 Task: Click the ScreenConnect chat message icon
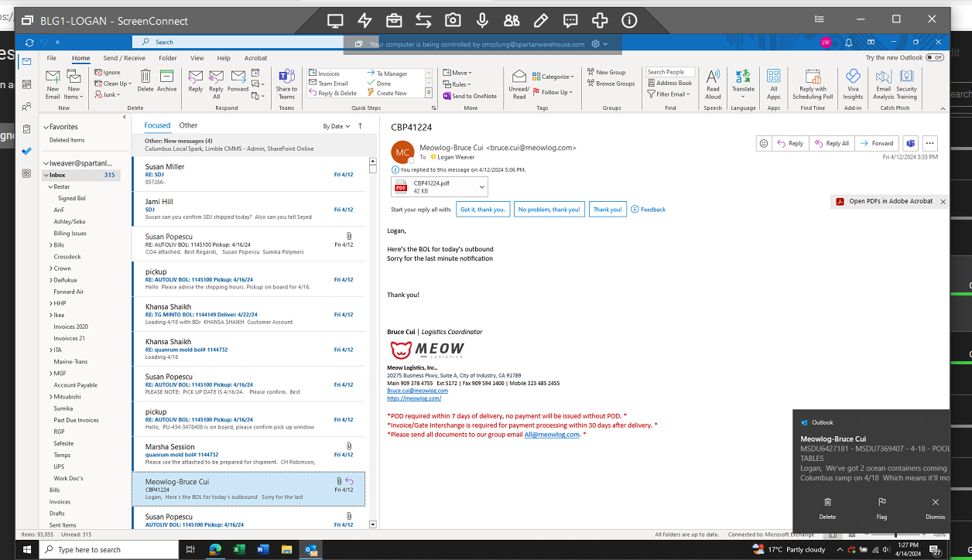(x=570, y=21)
